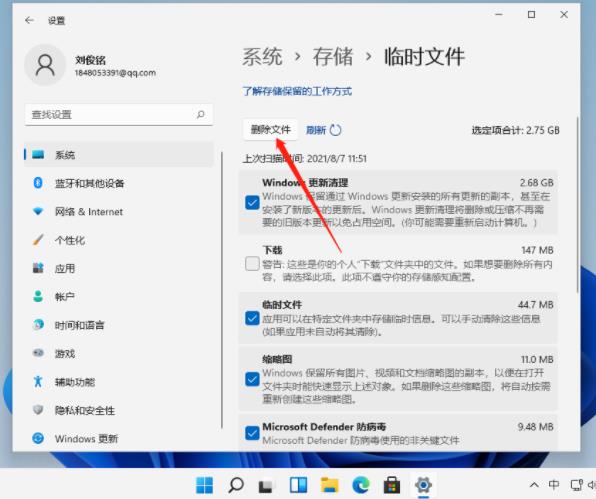Show hidden tray icons chevron
The width and height of the screenshot is (596, 499).
coord(534,485)
